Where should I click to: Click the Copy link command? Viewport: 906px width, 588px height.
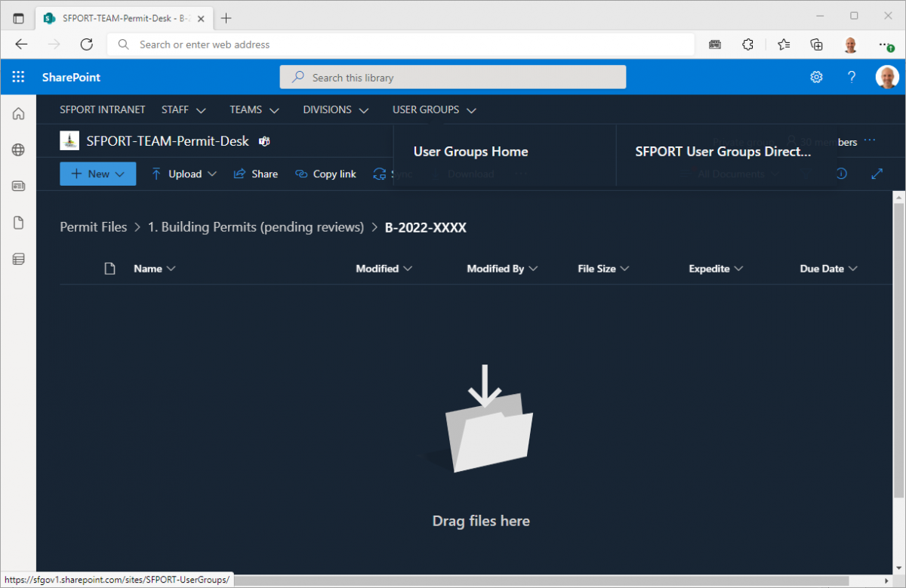point(325,174)
